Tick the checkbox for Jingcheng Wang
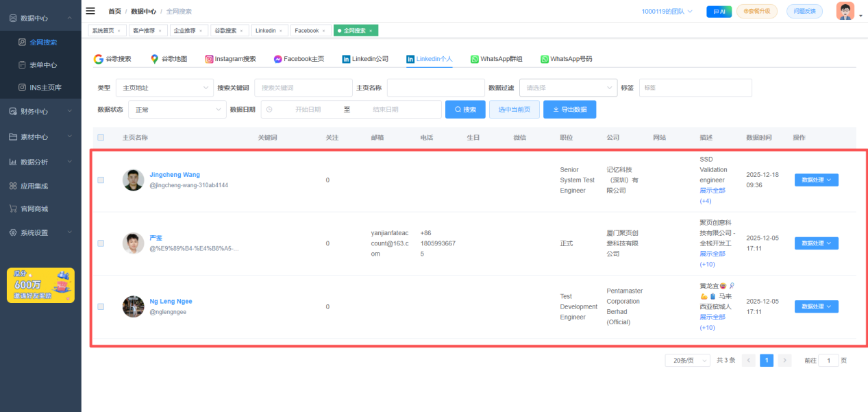 (101, 180)
